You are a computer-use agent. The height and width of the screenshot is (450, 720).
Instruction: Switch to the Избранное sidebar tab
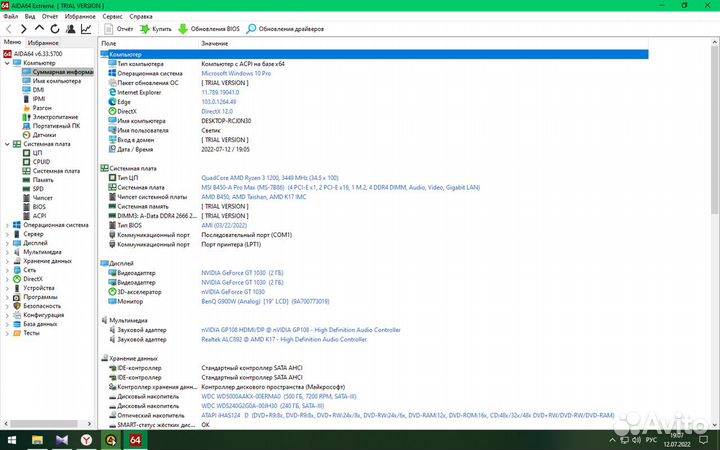(43, 43)
